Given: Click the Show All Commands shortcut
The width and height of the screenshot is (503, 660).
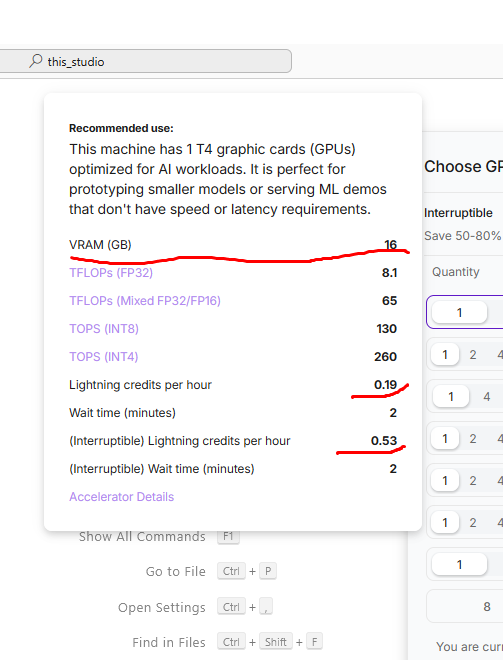Looking at the screenshot, I should 142,537.
